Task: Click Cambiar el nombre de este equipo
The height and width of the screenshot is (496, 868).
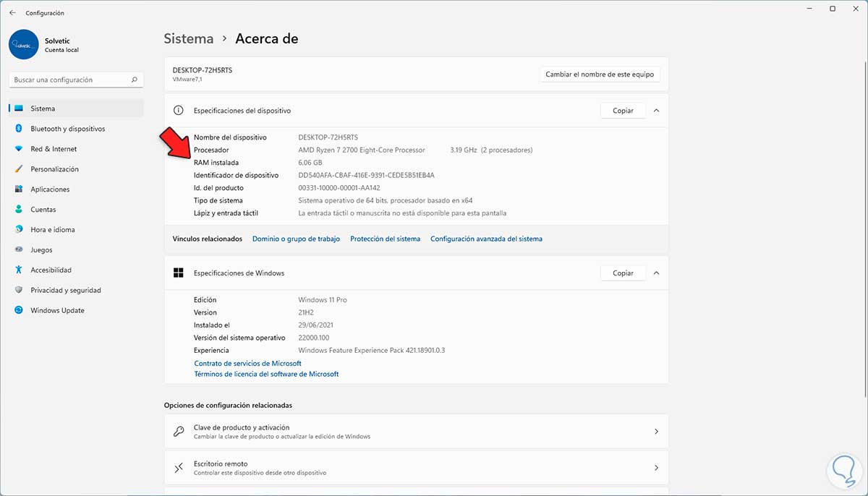Action: (x=600, y=74)
